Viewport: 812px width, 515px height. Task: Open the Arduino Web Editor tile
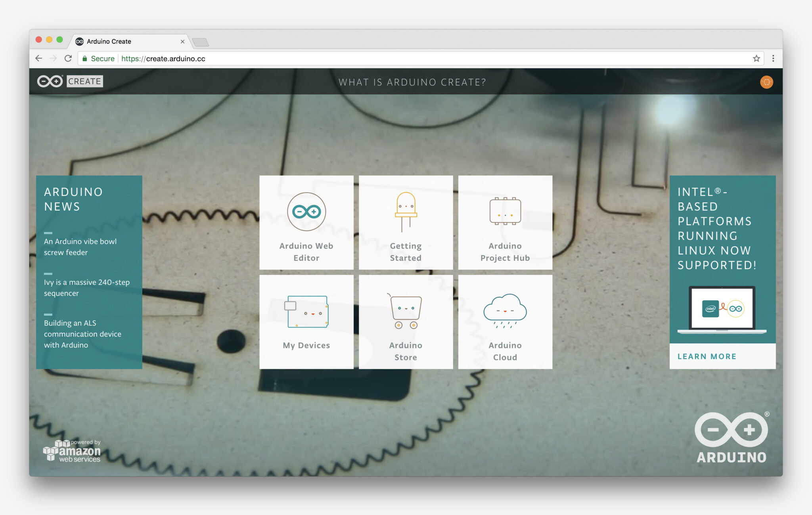[x=306, y=223]
